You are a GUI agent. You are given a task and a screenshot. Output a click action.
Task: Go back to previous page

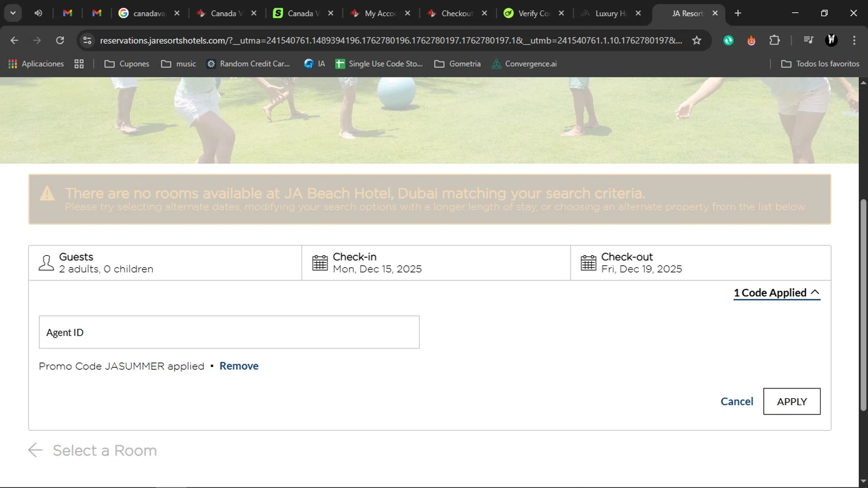click(14, 40)
